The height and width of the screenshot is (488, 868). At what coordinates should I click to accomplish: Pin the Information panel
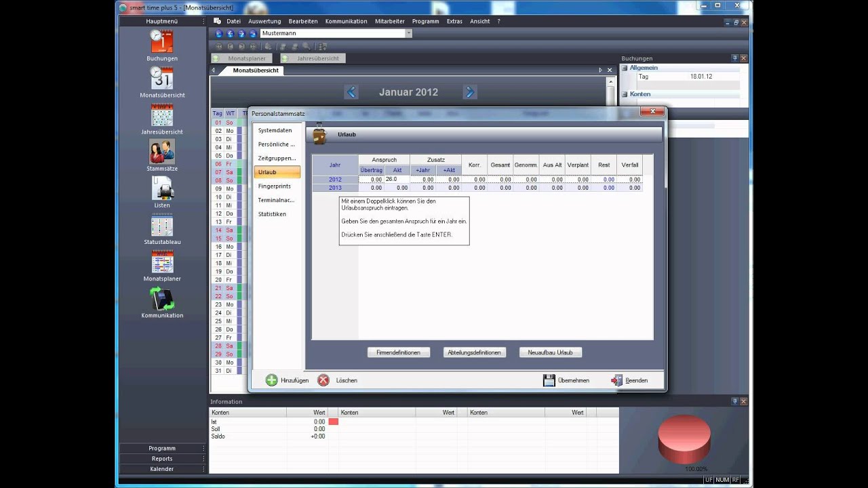734,401
